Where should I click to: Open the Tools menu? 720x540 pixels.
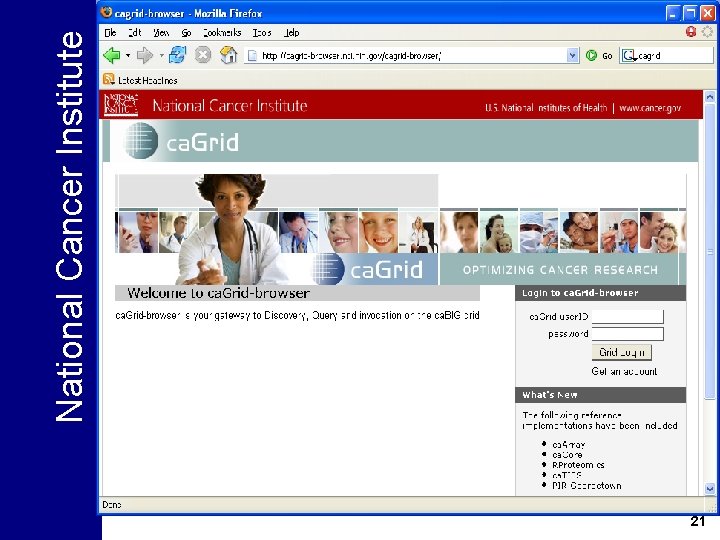click(262, 33)
